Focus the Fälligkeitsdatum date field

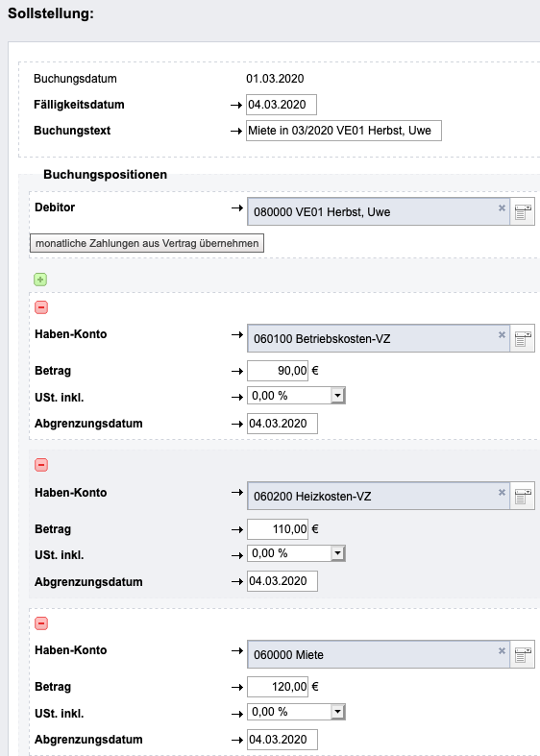pos(282,105)
